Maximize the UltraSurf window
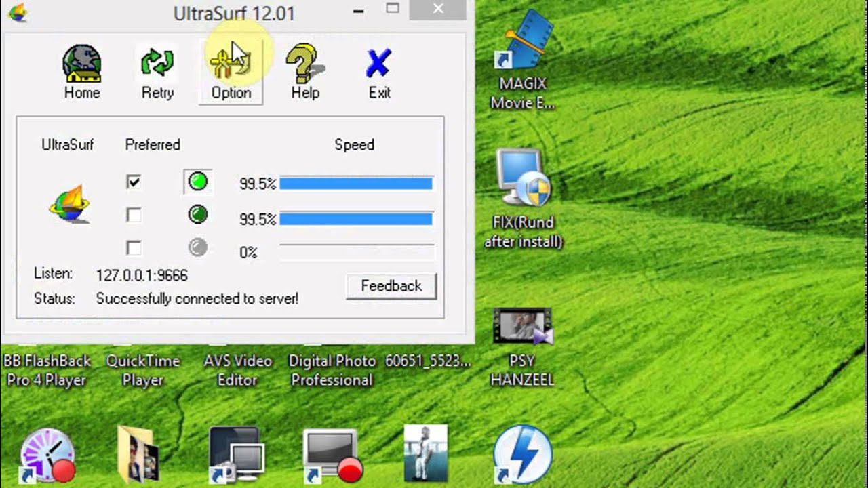Viewport: 868px width, 488px height. click(x=393, y=9)
